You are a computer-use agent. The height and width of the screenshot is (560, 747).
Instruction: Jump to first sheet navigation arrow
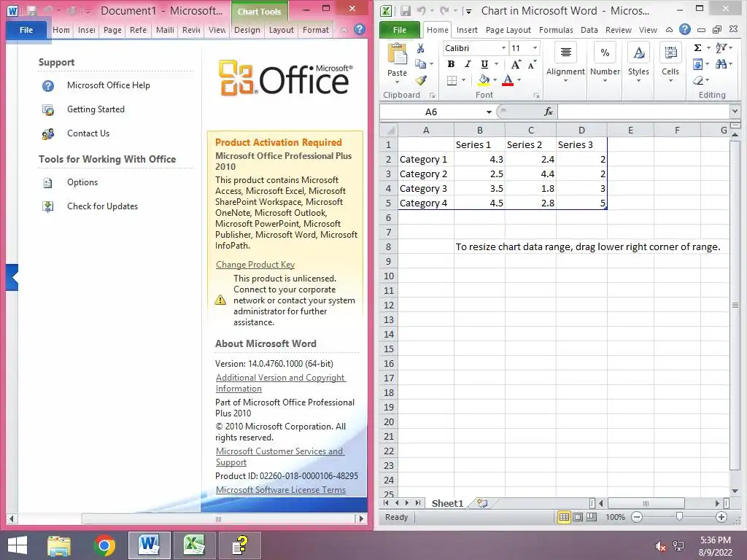coord(386,503)
